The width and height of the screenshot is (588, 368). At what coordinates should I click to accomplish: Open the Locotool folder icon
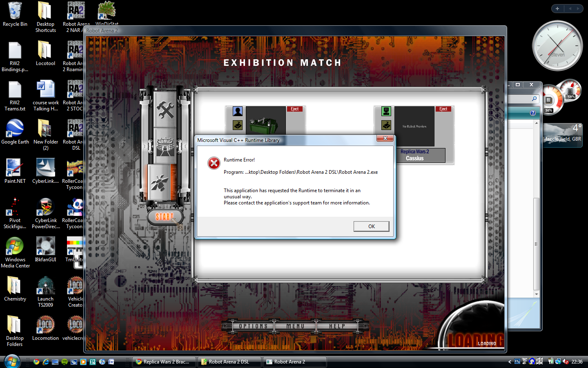coord(45,54)
